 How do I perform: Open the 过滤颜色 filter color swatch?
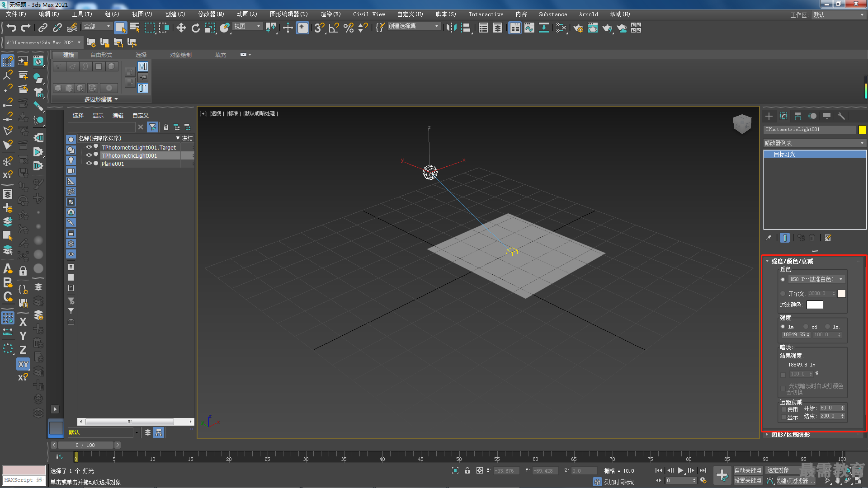pos(815,305)
